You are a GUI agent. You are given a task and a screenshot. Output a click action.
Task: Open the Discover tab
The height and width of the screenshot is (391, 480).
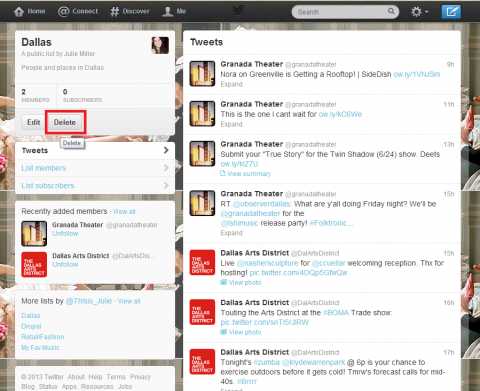coord(130,11)
